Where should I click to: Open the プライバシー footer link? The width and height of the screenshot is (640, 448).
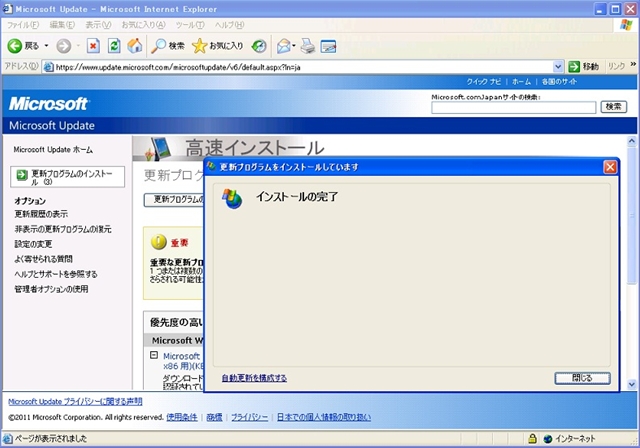pyautogui.click(x=249, y=417)
